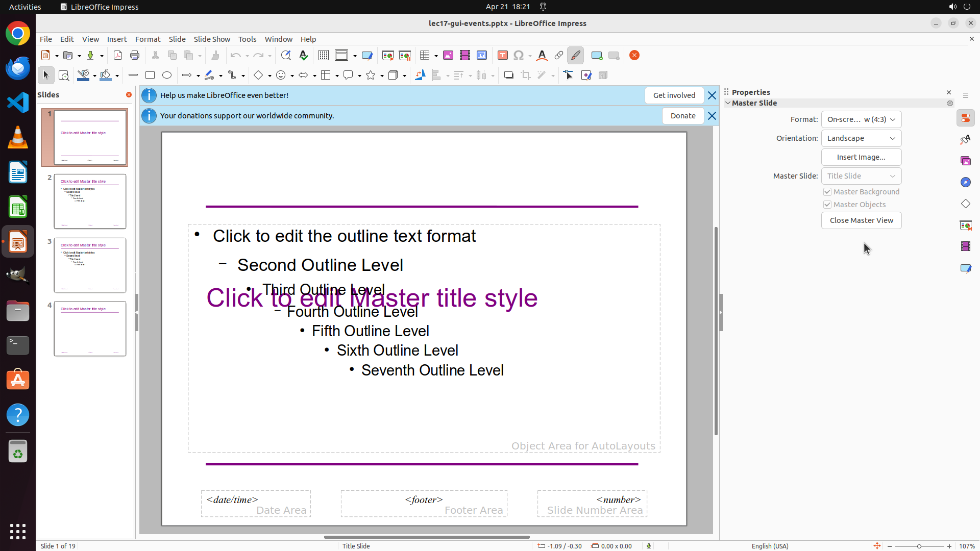Select the Ellipse shape tool
Viewport: 980px width, 551px height.
tap(167, 76)
